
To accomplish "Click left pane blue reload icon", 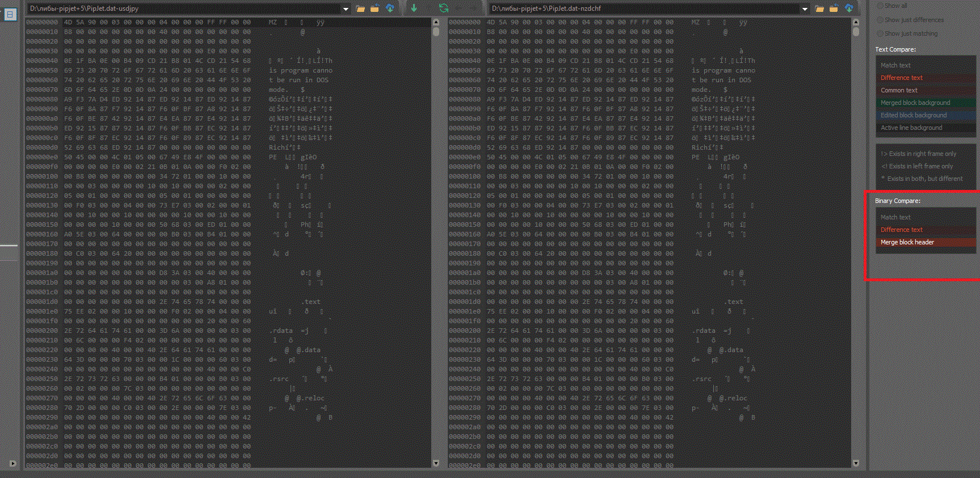I will 390,9.
